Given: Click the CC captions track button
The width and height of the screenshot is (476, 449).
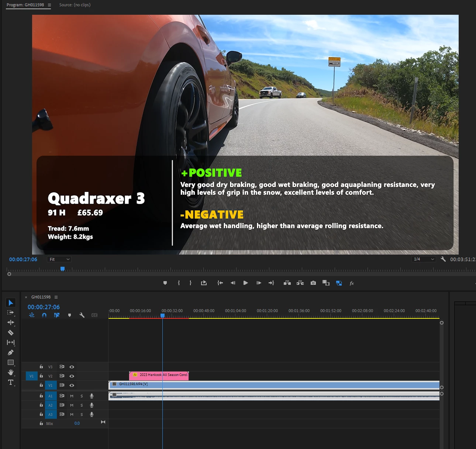Looking at the screenshot, I should [x=94, y=315].
